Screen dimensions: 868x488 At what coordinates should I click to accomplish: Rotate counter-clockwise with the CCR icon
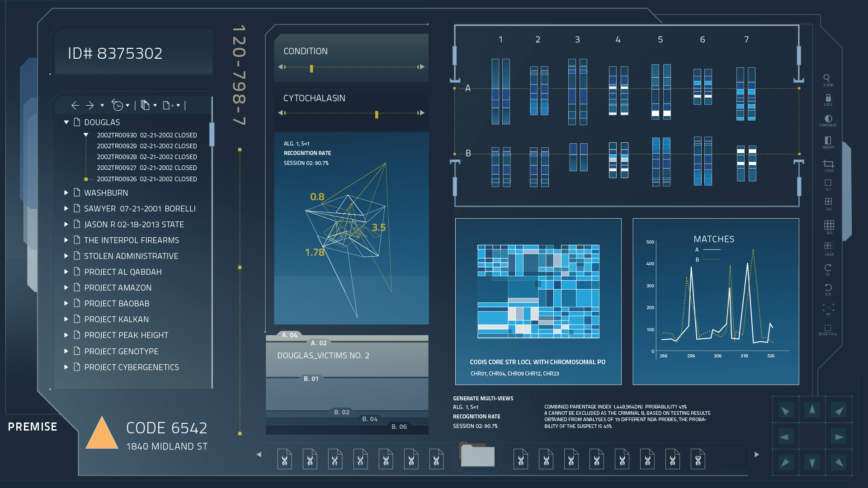click(828, 287)
